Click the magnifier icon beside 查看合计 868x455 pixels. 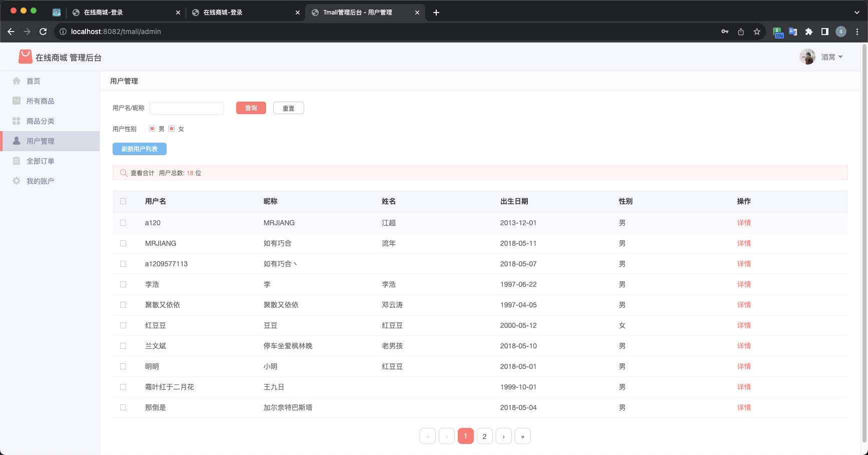click(124, 173)
